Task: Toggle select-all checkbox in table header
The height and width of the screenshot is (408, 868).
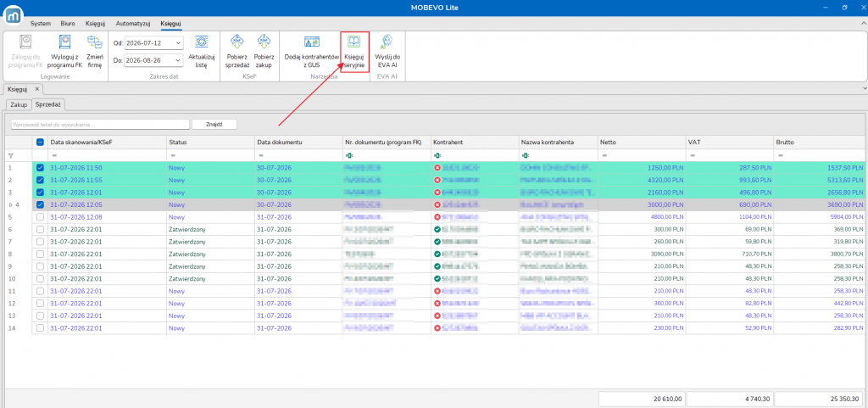Action: point(41,143)
